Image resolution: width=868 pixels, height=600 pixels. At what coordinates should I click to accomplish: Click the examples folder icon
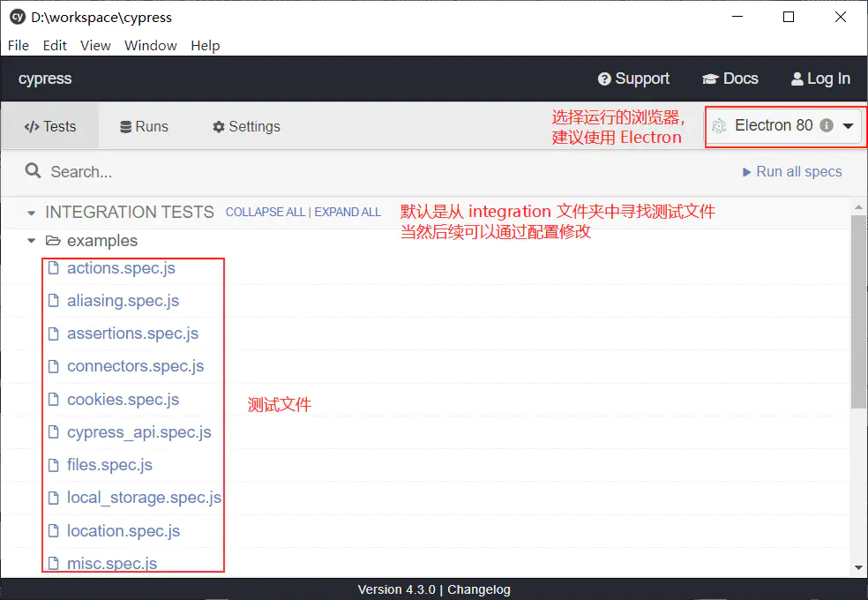(53, 240)
